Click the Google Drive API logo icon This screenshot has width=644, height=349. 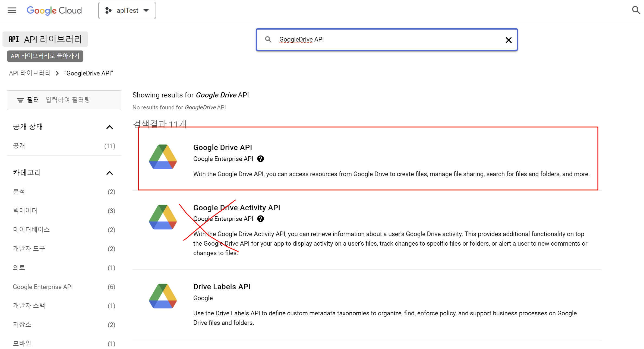coord(163,157)
